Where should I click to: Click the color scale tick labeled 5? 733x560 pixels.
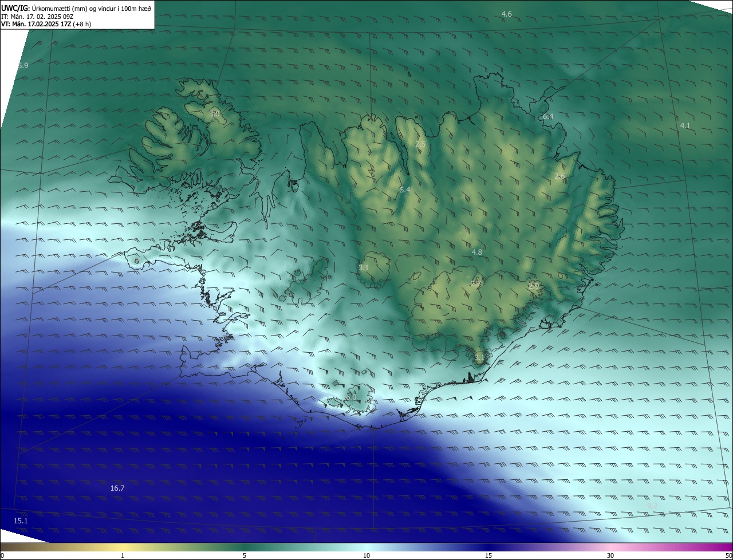click(x=245, y=555)
